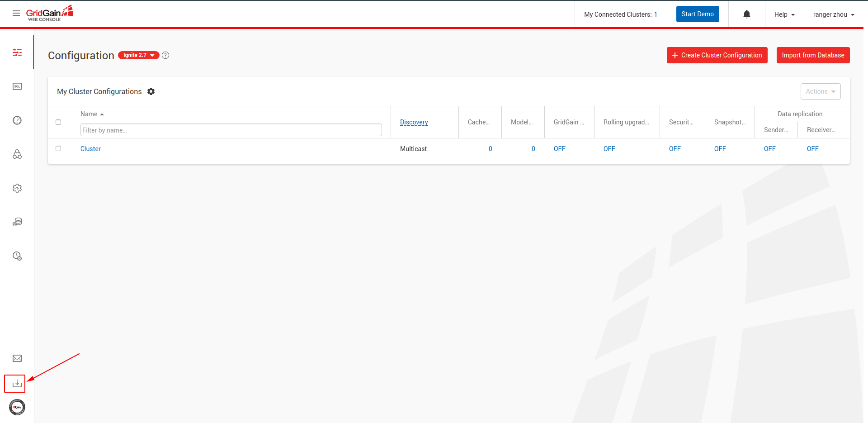Click the My Cluster Configurations title
Viewport: 868px width, 423px height.
[99, 91]
